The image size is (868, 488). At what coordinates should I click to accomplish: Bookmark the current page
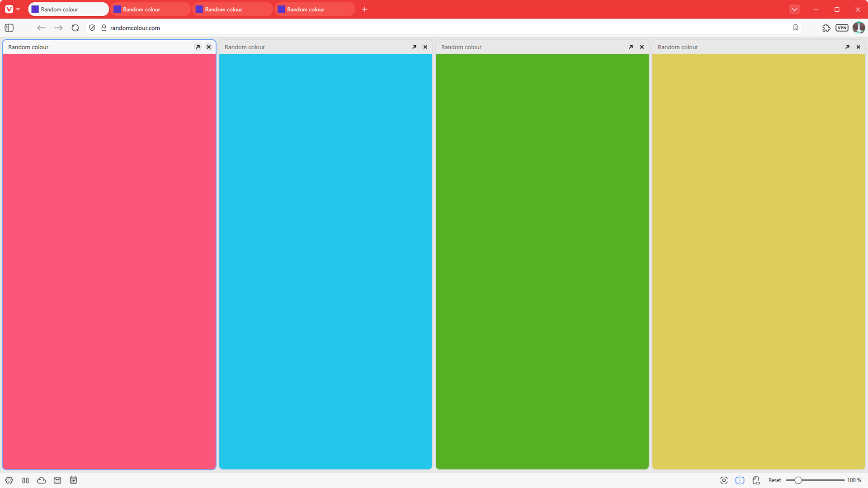tap(796, 28)
